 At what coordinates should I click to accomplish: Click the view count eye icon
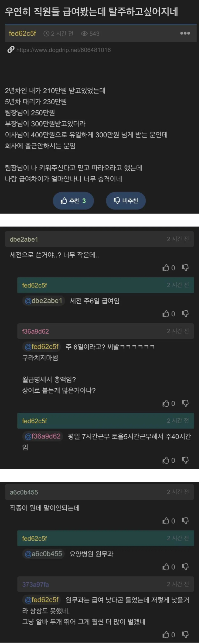(x=84, y=33)
